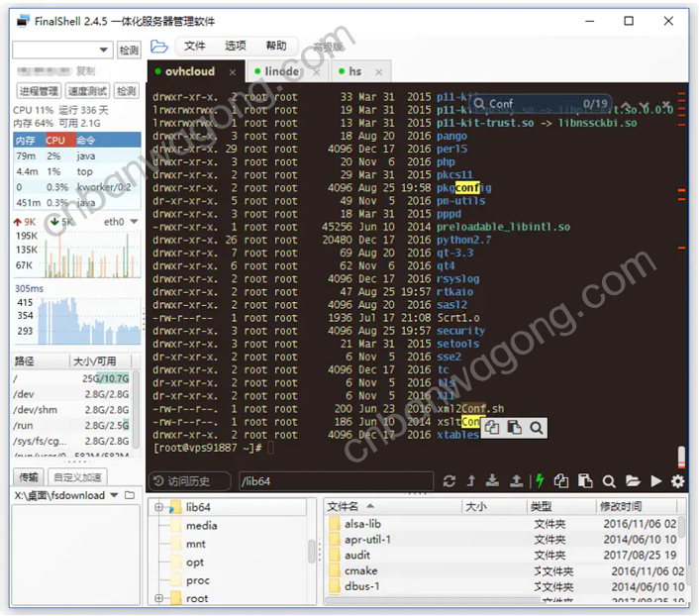The image size is (699, 616).
Task: Sort process list by CPU column
Action: point(59,141)
